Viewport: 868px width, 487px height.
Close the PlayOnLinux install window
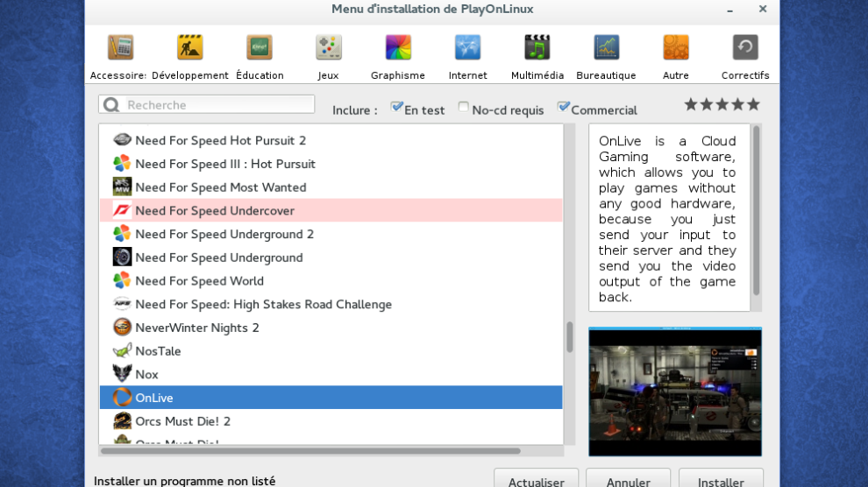coord(762,9)
